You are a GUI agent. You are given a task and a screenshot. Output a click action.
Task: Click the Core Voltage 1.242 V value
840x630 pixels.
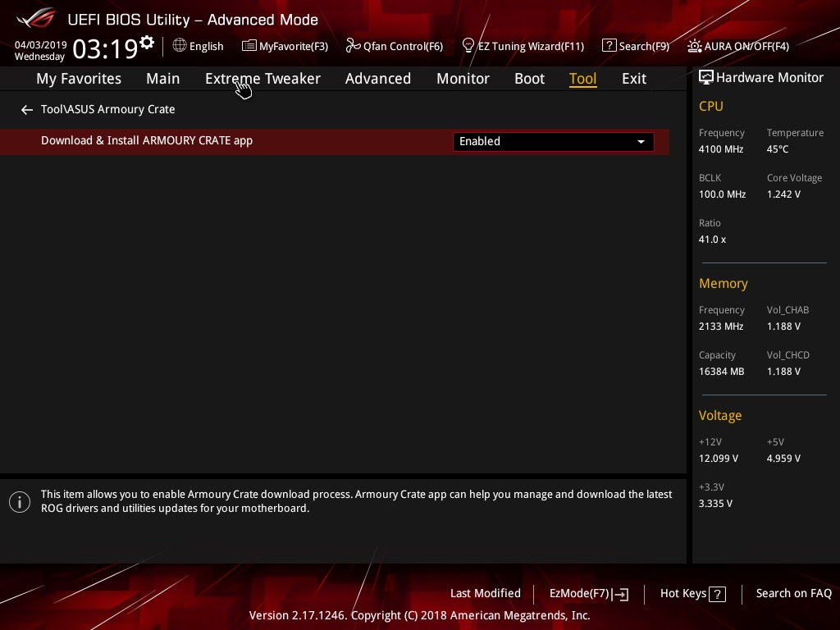coord(783,194)
